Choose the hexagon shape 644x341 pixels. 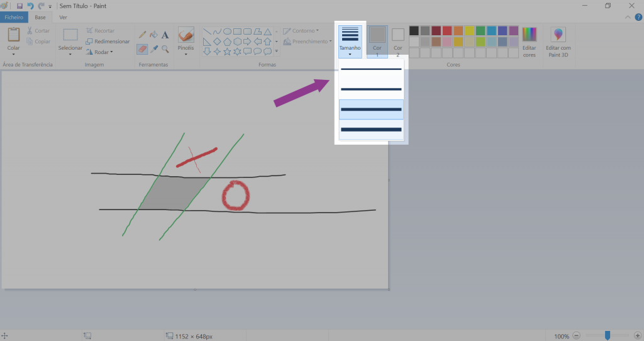click(237, 42)
